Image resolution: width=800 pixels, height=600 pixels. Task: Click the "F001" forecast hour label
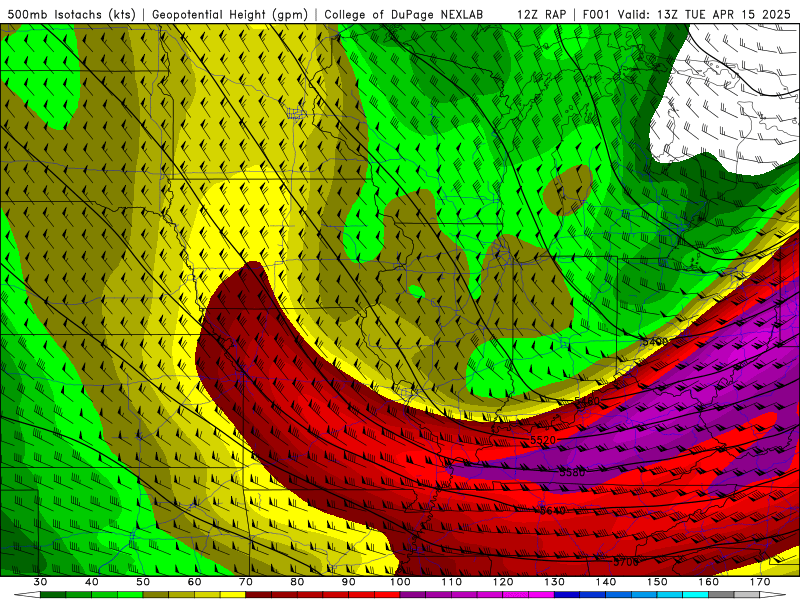(x=597, y=14)
